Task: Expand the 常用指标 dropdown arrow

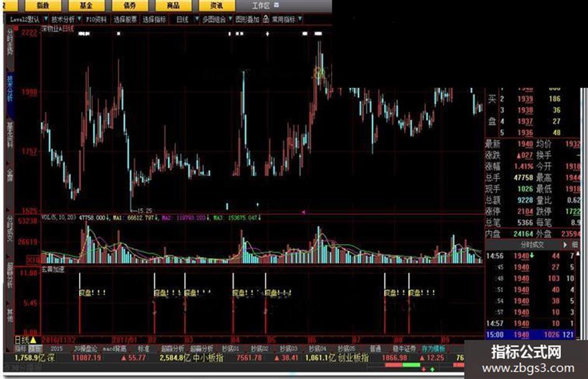Action: [x=300, y=19]
